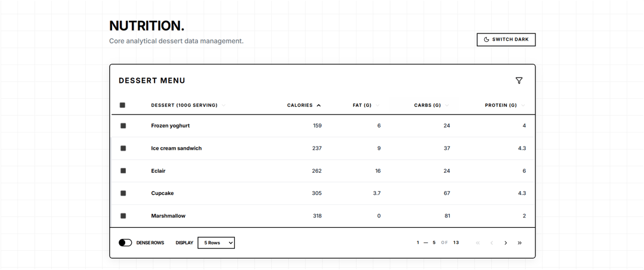Click the Calories ascending sort arrow

318,105
